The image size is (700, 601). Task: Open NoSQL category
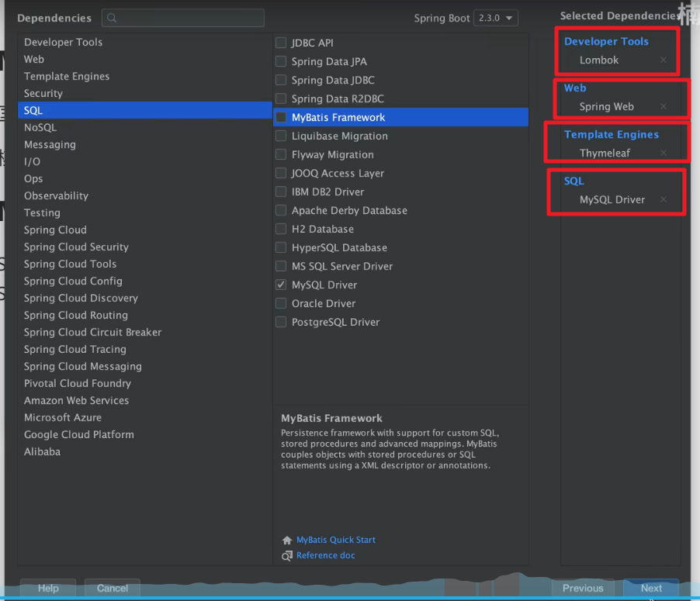(144, 127)
